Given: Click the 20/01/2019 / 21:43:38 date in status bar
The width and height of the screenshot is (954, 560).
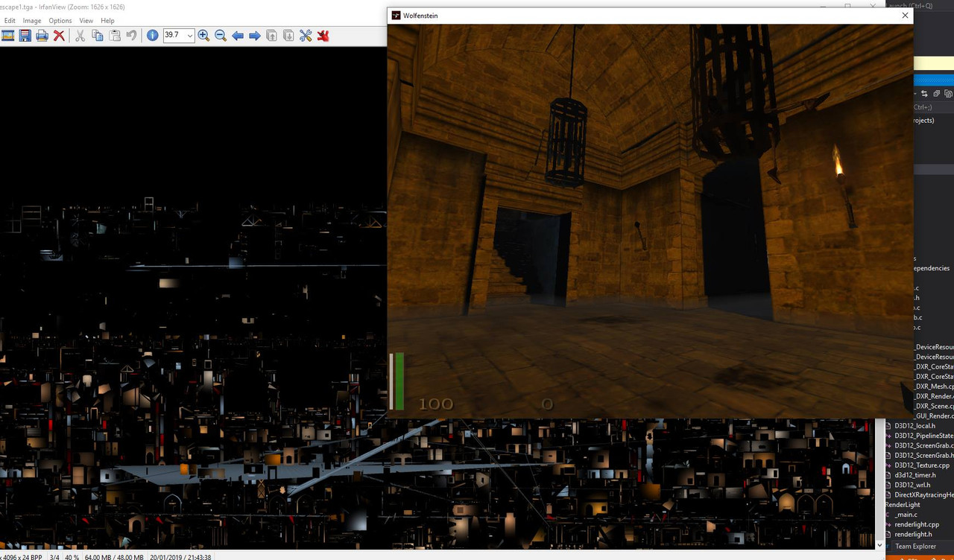Looking at the screenshot, I should [180, 557].
